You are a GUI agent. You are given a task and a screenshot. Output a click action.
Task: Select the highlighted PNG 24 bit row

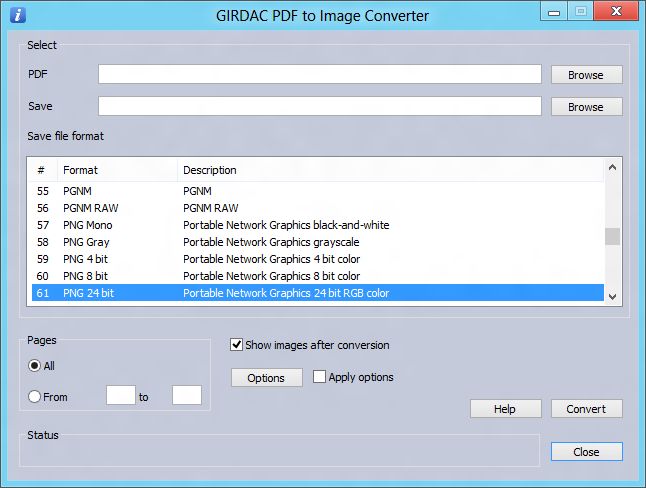click(318, 293)
